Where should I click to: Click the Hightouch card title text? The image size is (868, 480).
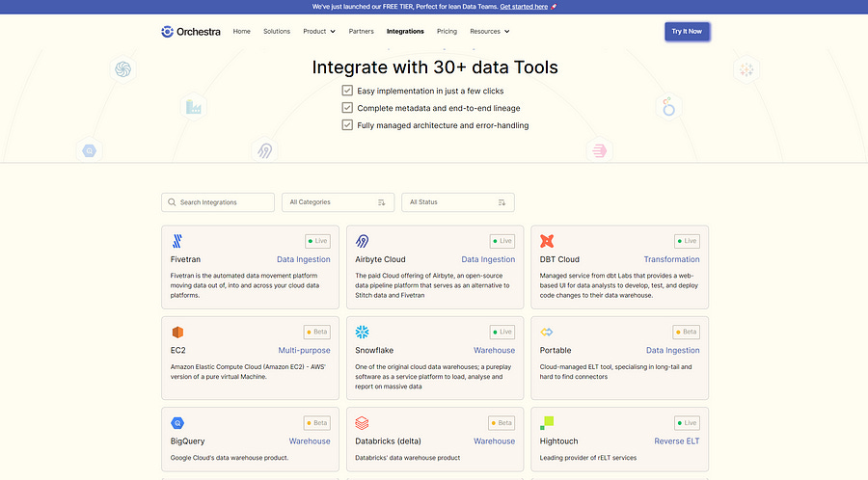tap(558, 441)
